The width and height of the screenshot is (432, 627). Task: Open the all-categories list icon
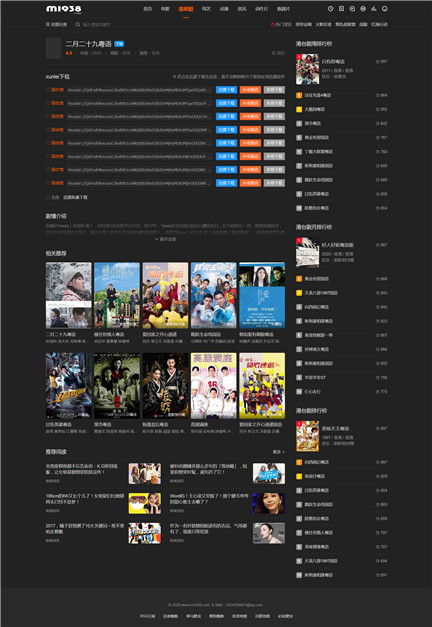click(48, 24)
